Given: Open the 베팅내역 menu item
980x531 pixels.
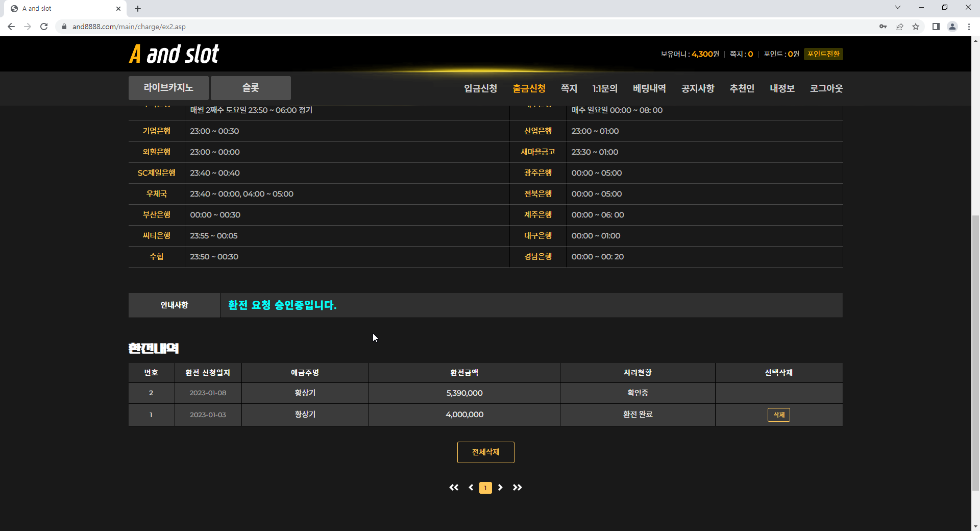Looking at the screenshot, I should point(649,89).
